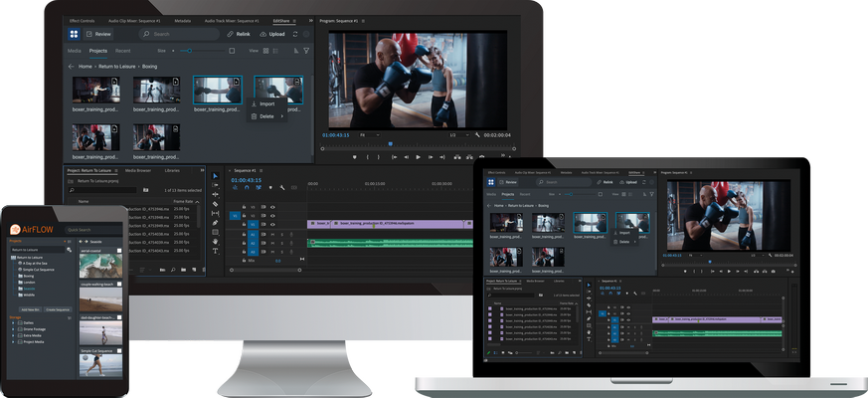Image resolution: width=868 pixels, height=398 pixels.
Task: Click the EditShare grid logo on the monitor
Action: point(75,34)
